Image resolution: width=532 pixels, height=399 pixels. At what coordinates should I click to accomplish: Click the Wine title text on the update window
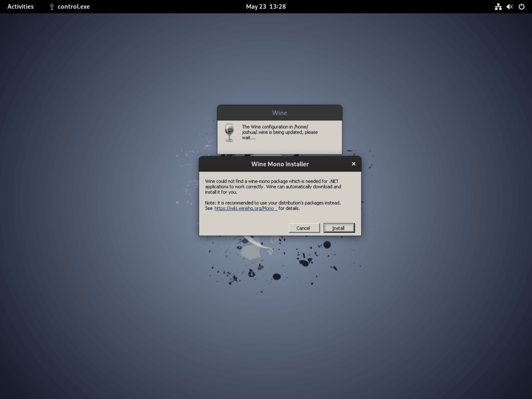tap(280, 113)
